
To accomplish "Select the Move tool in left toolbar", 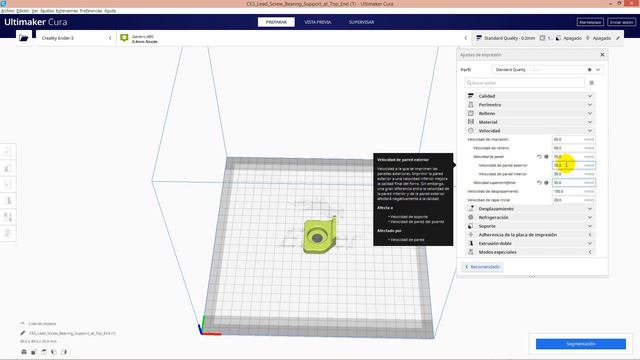I will click(x=7, y=152).
